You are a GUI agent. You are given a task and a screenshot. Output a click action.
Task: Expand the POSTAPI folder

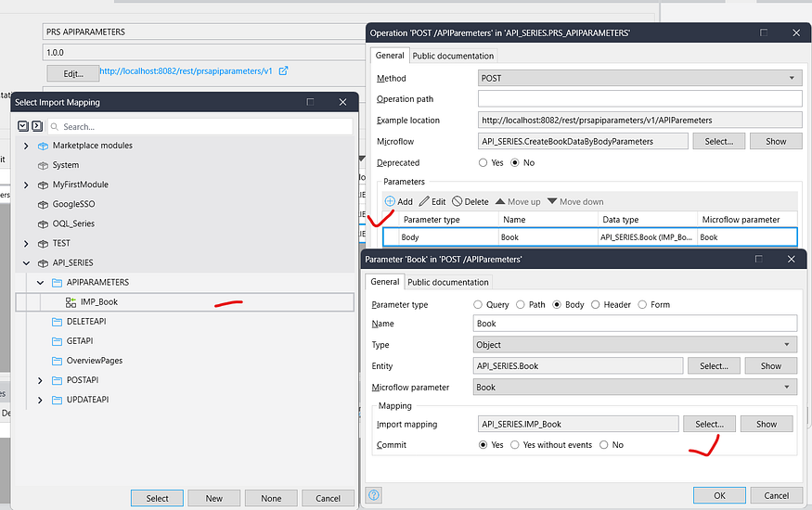coord(41,380)
